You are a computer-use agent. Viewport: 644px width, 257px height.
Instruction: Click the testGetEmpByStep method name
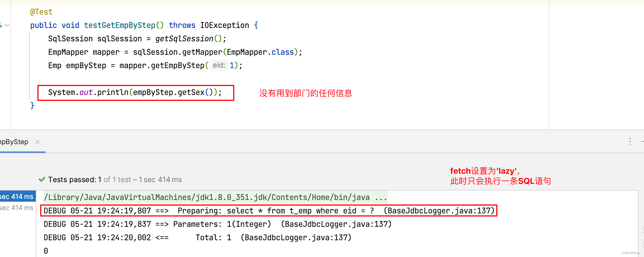pos(120,25)
